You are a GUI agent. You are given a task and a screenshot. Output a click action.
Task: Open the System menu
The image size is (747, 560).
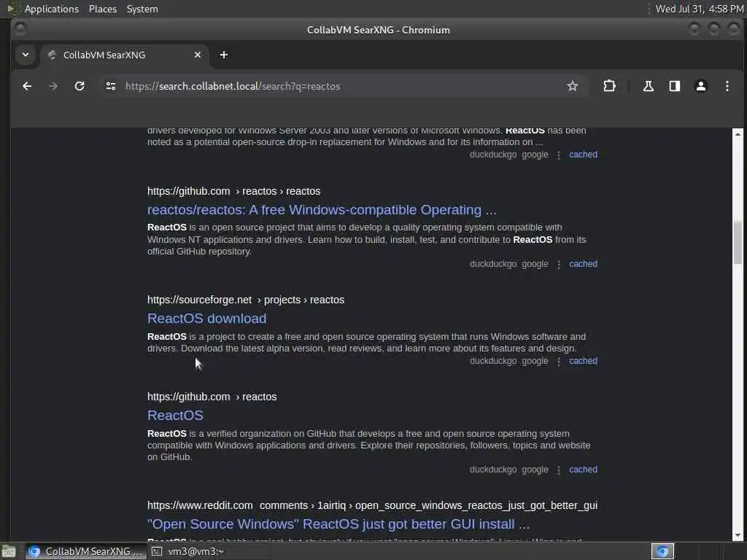(142, 9)
